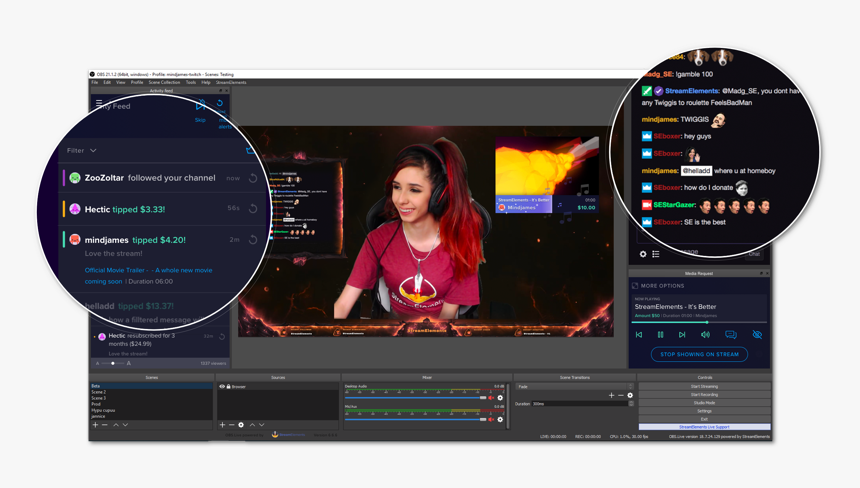Toggle the Browser source lock
860x488 pixels.
tap(229, 387)
